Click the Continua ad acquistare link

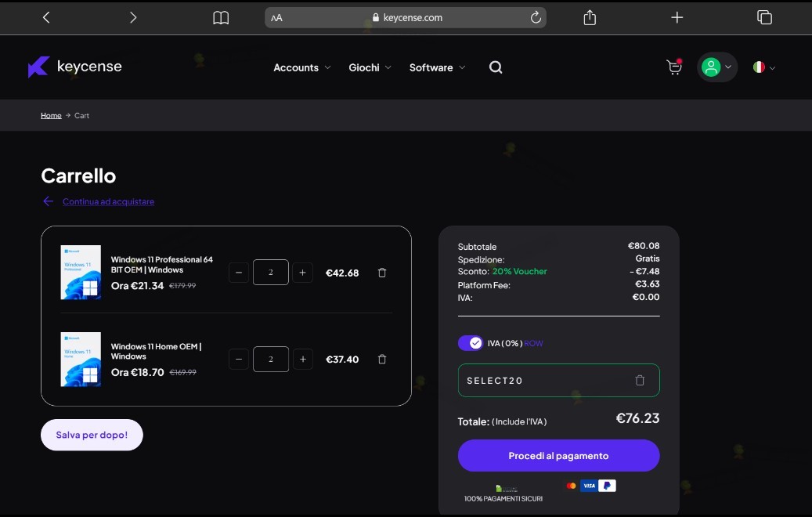click(108, 201)
